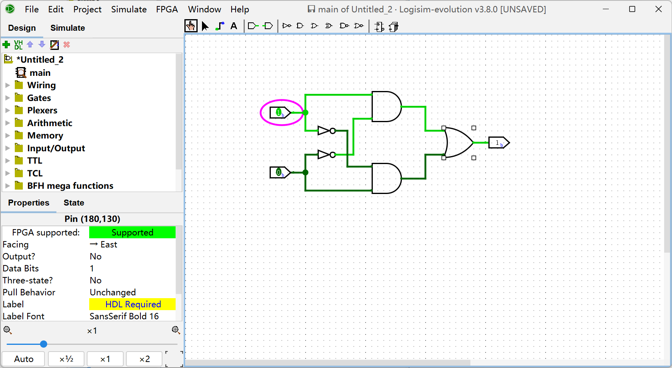Poke the top input pin circled in magenta

(279, 113)
